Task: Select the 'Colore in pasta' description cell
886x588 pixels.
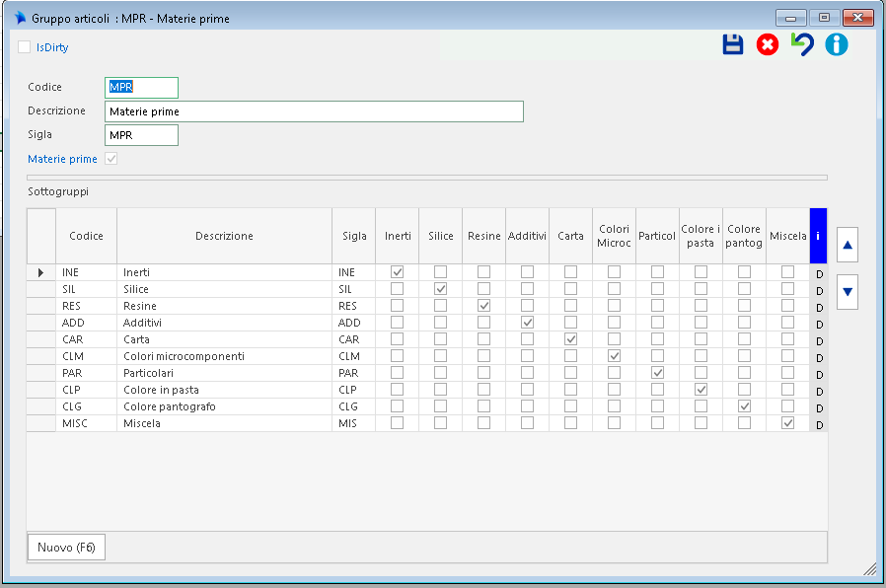Action: coord(224,390)
